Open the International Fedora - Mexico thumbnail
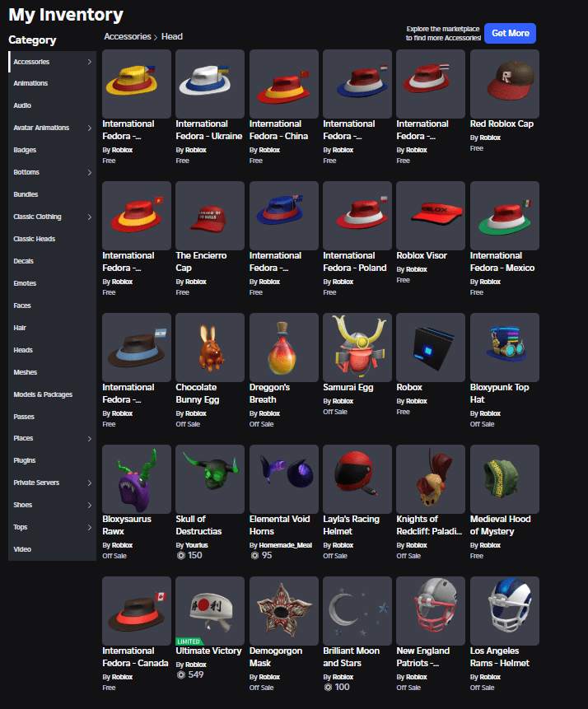The width and height of the screenshot is (588, 709). [x=504, y=216]
